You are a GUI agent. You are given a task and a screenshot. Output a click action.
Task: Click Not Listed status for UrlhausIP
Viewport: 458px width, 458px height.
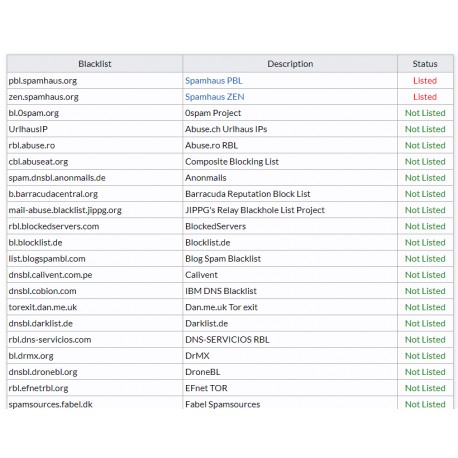tap(425, 129)
